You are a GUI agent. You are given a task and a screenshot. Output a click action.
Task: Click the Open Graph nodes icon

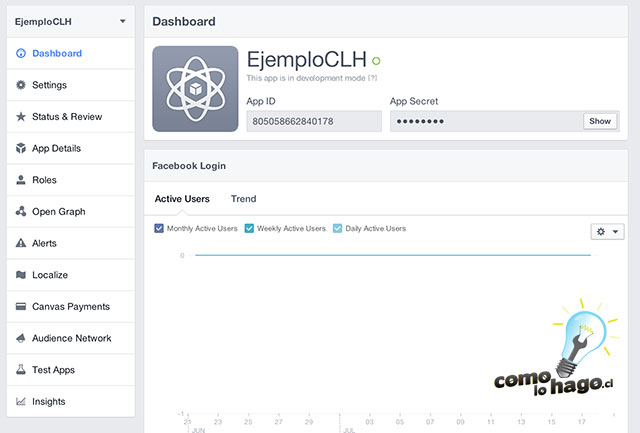[21, 211]
